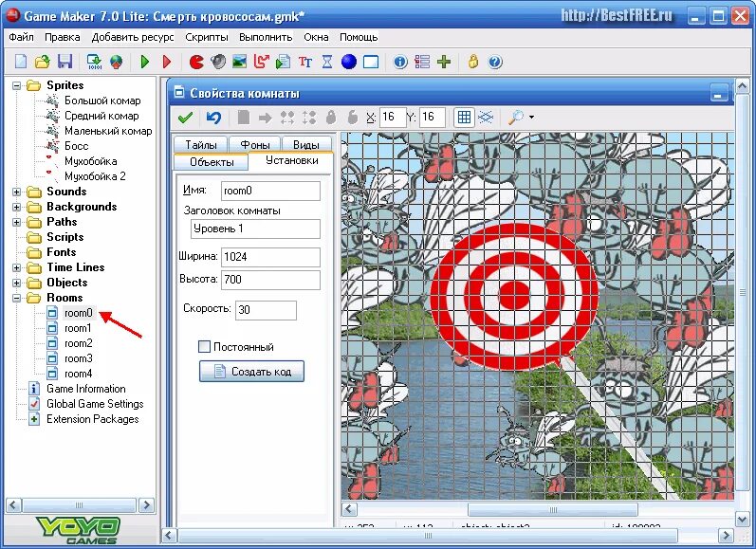Select room1 in the resource tree
756x549 pixels.
(78, 328)
